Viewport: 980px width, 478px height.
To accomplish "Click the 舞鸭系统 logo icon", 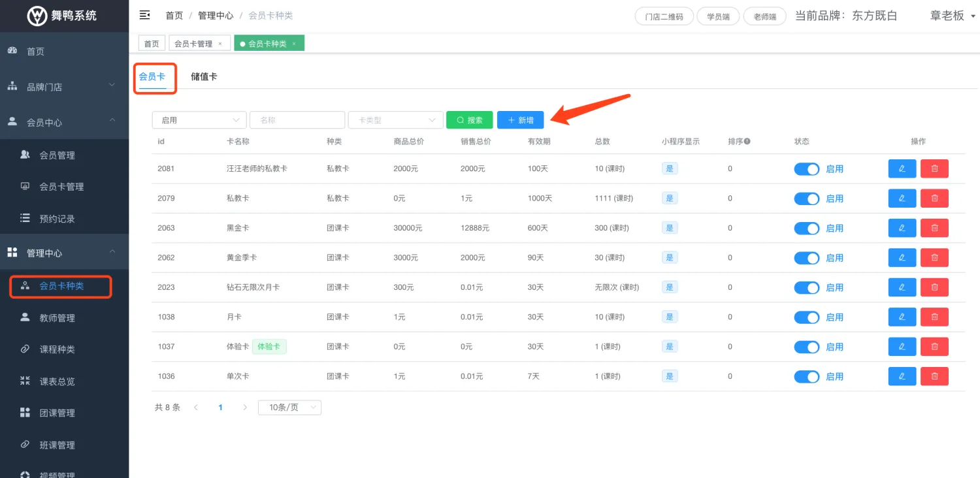I will (x=37, y=16).
